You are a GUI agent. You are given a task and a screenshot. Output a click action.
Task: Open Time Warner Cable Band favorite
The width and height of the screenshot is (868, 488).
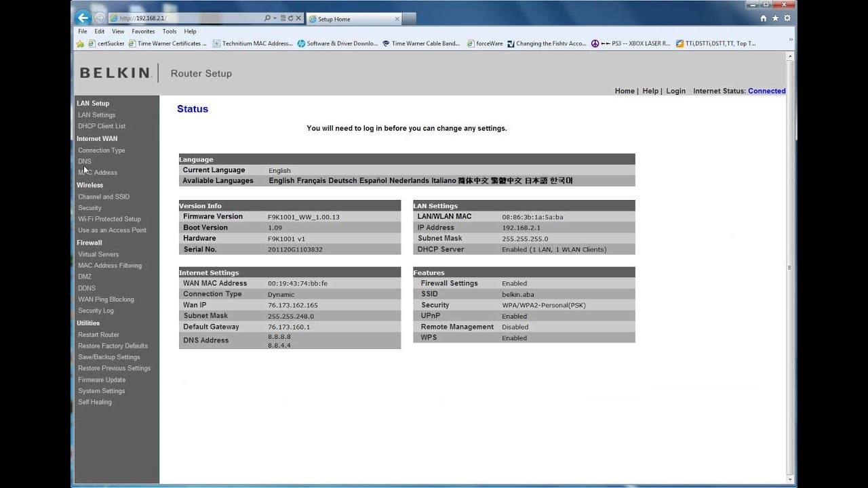coord(420,43)
